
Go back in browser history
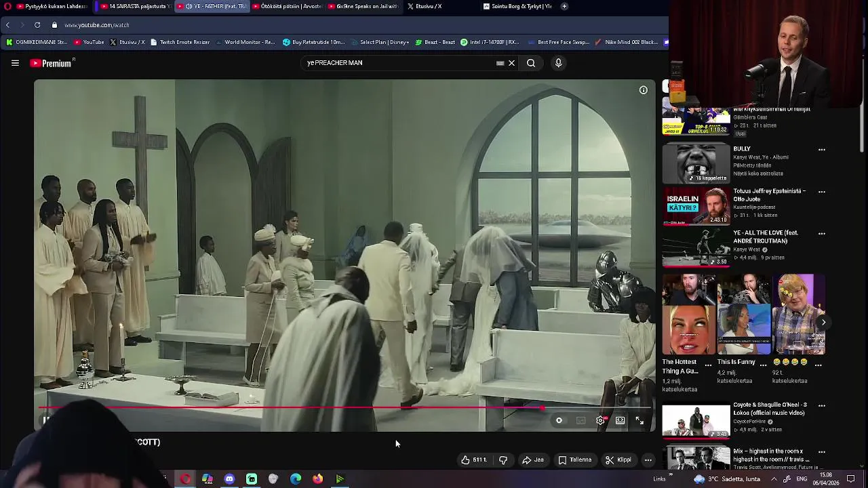tap(7, 25)
